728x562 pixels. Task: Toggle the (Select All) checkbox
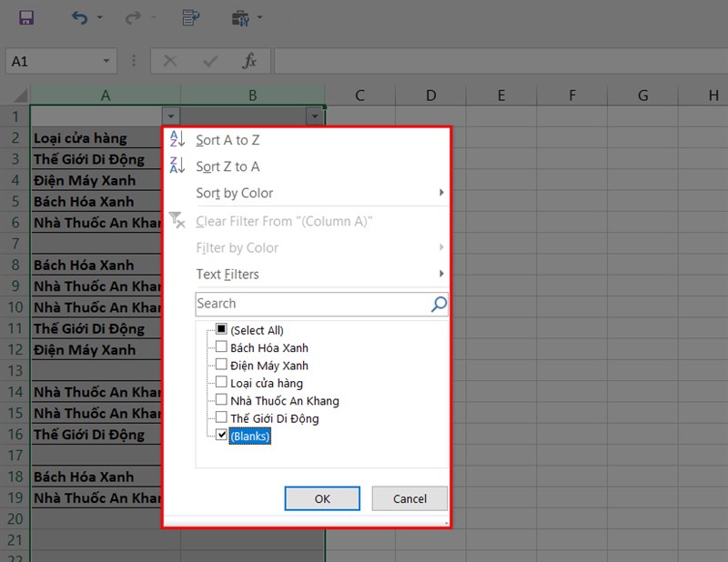pyautogui.click(x=221, y=330)
